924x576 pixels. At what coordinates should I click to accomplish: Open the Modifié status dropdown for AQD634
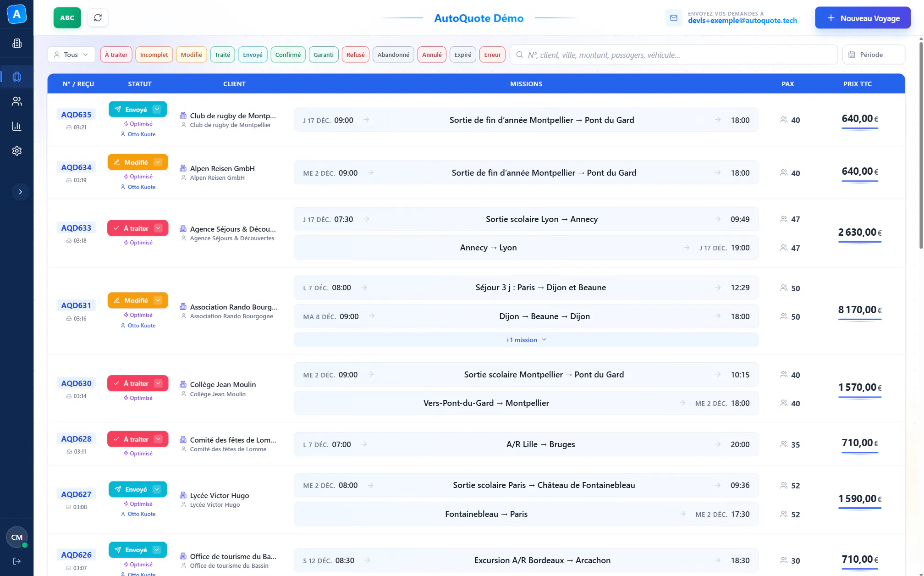158,162
